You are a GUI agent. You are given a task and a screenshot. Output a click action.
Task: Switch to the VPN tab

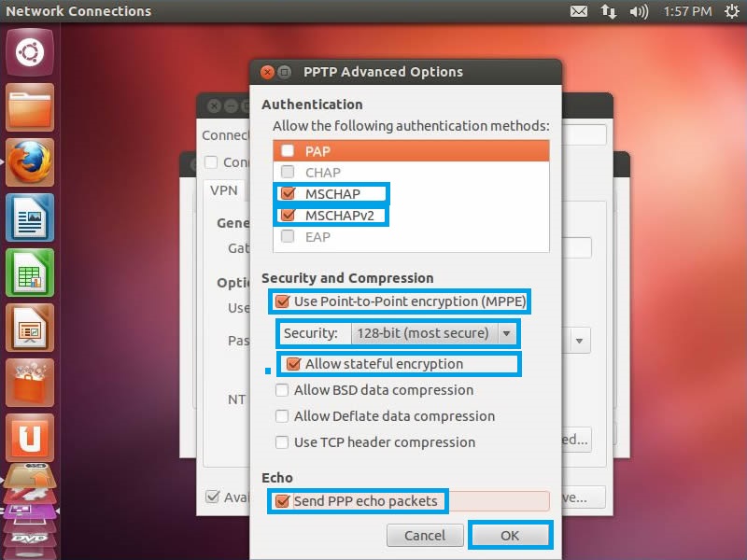tap(224, 190)
